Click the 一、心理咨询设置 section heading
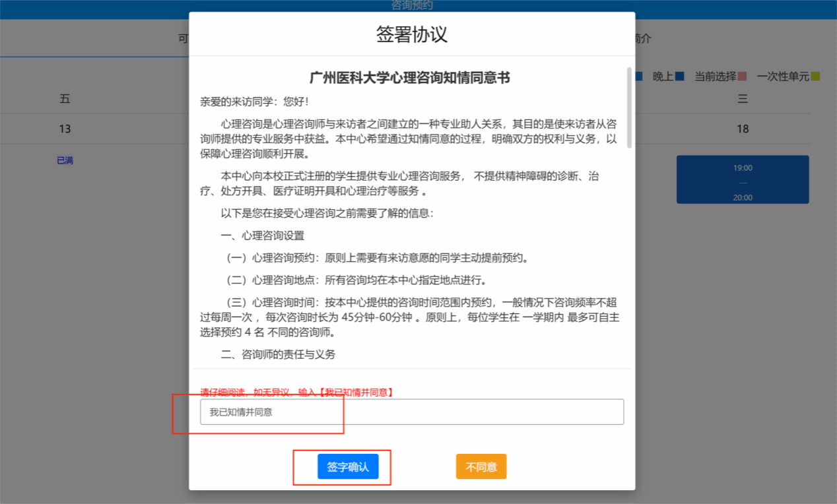This screenshot has height=504, width=837. [263, 236]
